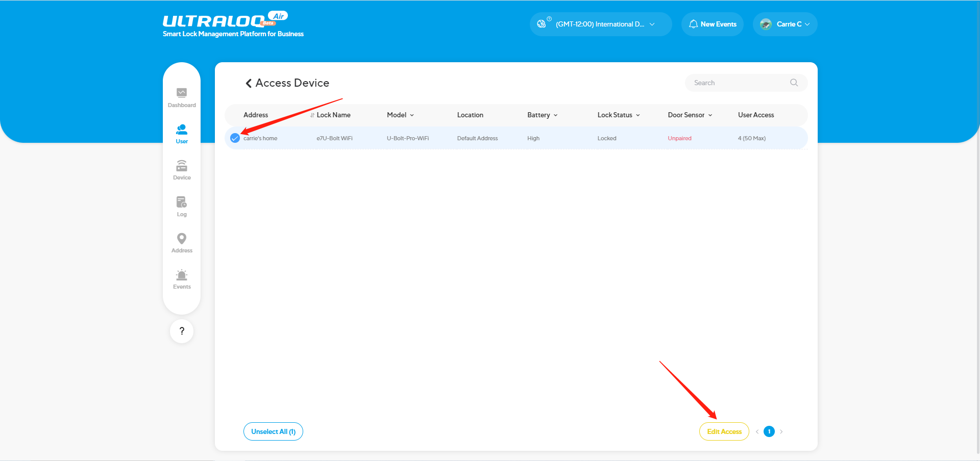Select the User sidebar icon

coord(182,129)
